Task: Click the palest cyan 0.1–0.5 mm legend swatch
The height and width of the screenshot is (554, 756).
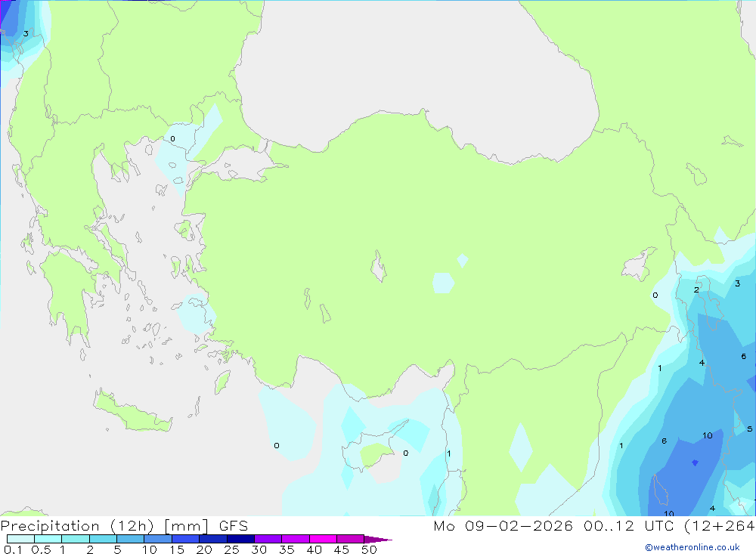Action: click(20, 539)
